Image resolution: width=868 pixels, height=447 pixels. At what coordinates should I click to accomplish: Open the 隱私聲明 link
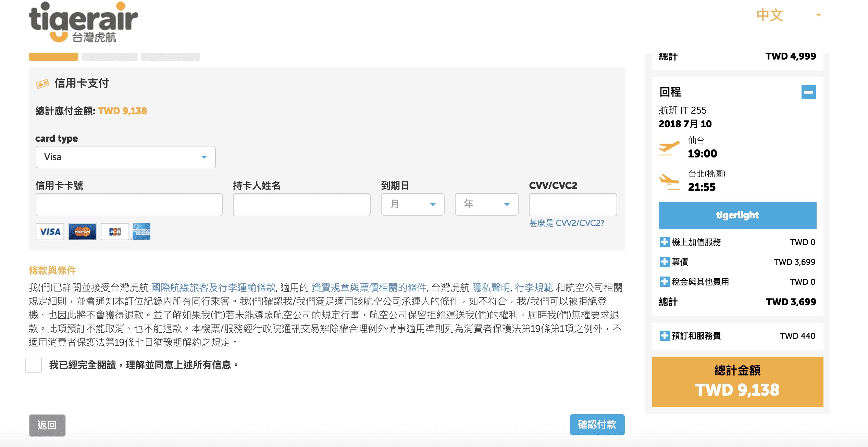coord(491,288)
